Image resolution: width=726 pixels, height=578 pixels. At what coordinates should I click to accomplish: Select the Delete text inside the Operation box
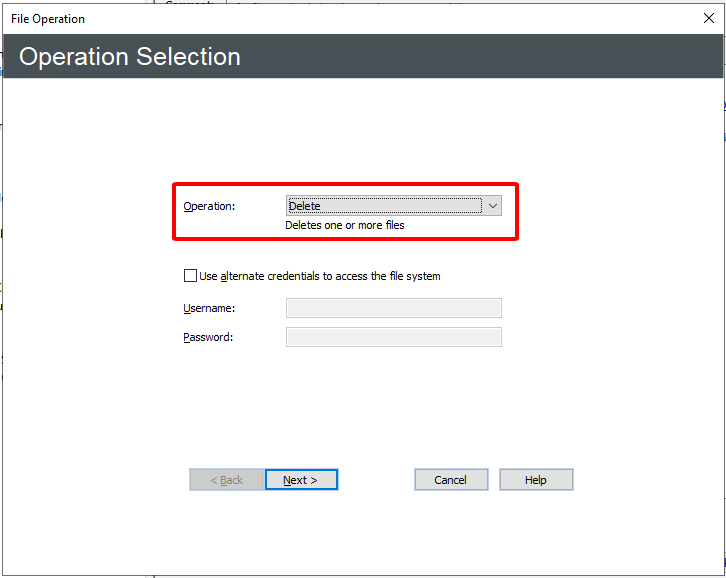coord(305,206)
